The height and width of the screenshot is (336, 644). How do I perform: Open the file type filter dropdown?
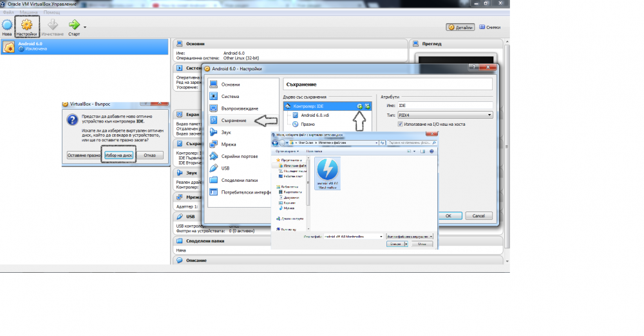[410, 237]
